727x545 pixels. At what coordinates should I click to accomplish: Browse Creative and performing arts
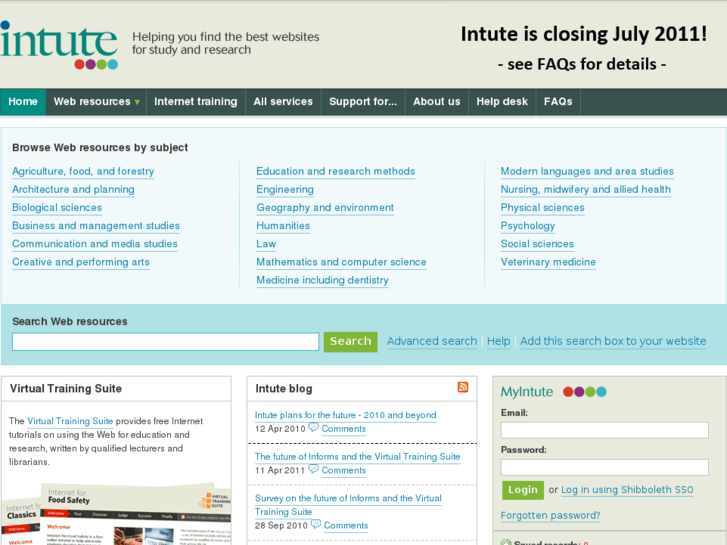(x=81, y=262)
